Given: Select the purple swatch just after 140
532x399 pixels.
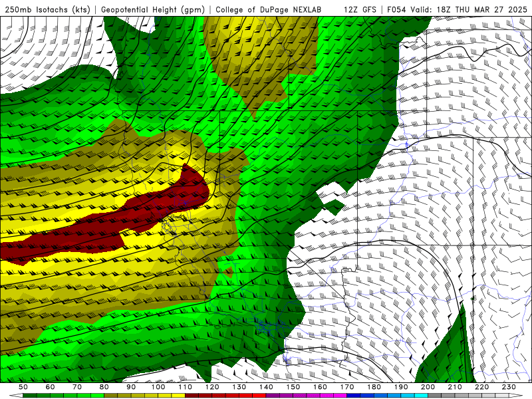Looking at the screenshot, I should point(273,396).
